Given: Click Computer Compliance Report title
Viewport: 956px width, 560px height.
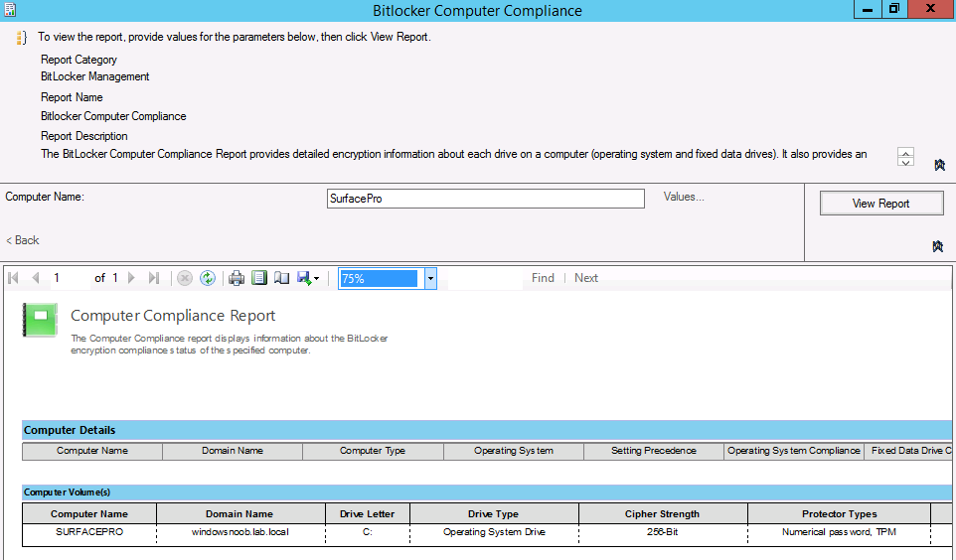Looking at the screenshot, I should 173,316.
